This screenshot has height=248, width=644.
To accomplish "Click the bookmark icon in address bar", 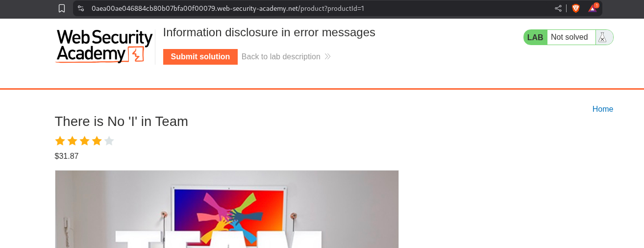I will (62, 8).
